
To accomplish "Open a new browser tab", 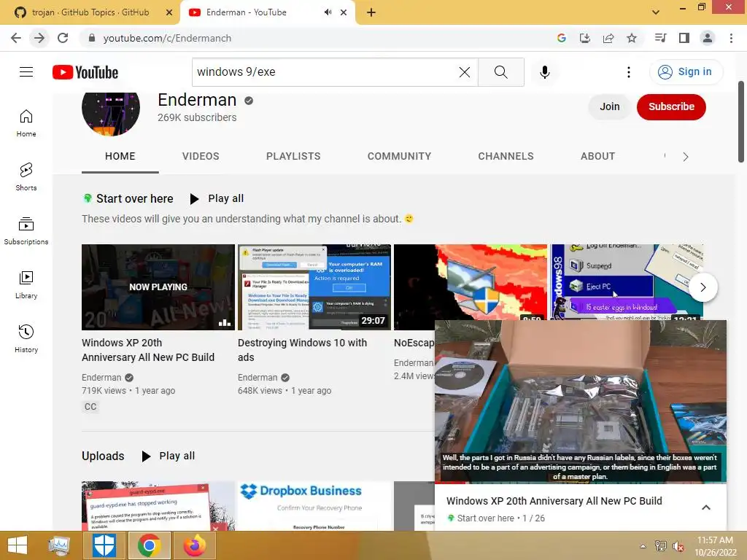I will point(371,12).
